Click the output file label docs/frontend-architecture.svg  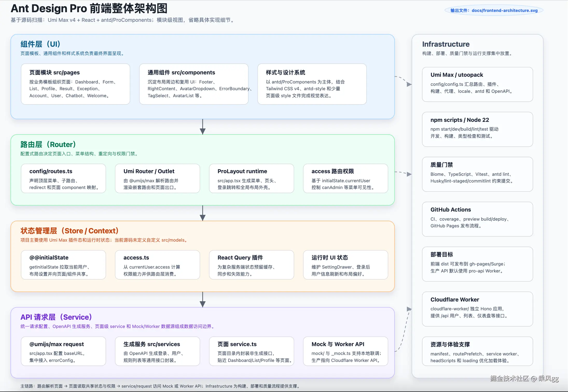[x=494, y=10]
